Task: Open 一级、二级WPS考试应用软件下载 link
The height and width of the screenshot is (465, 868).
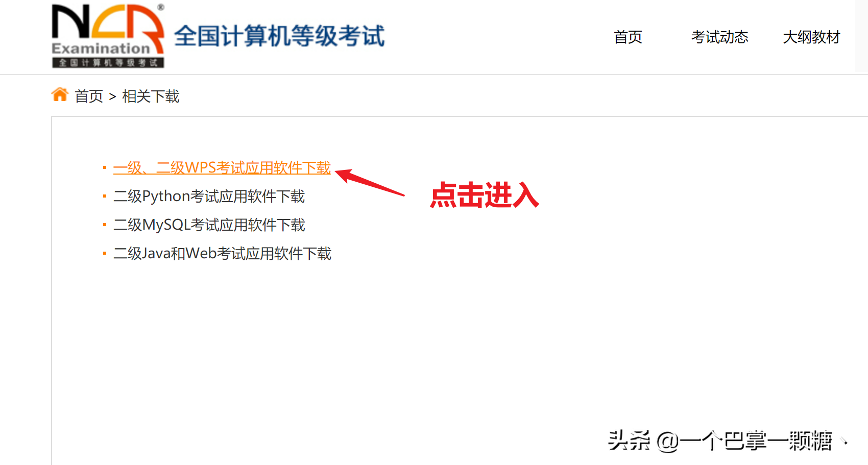Action: click(222, 167)
